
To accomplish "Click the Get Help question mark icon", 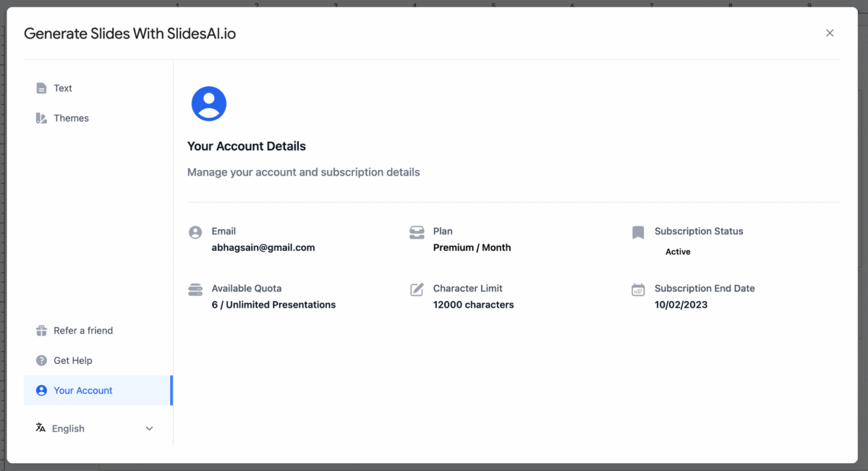I will click(x=41, y=360).
